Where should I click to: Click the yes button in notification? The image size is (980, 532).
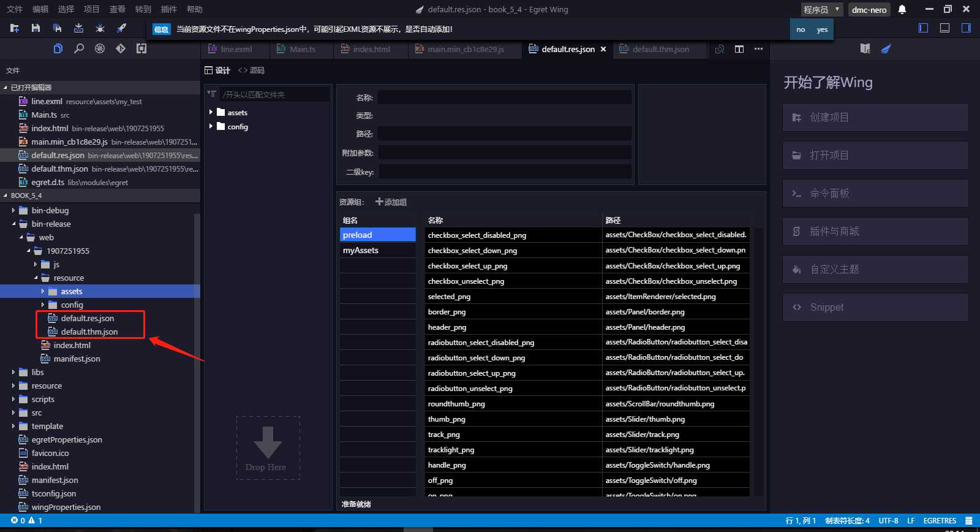click(x=822, y=29)
